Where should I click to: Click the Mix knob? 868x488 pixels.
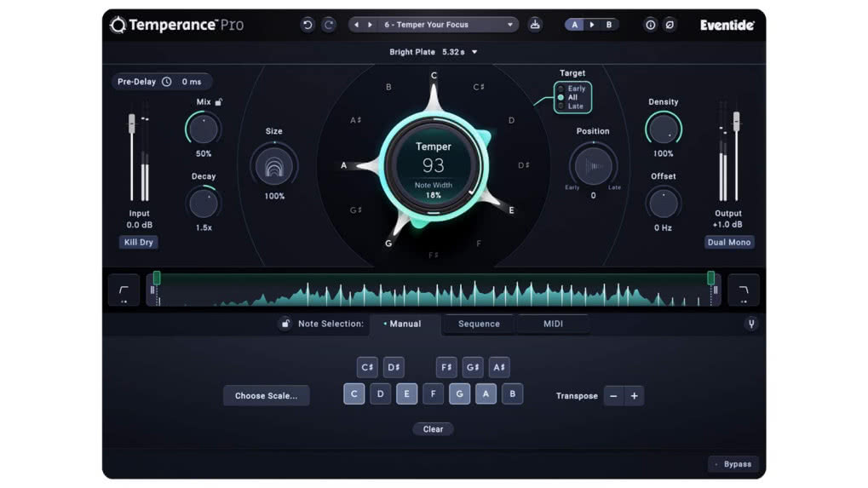tap(204, 129)
